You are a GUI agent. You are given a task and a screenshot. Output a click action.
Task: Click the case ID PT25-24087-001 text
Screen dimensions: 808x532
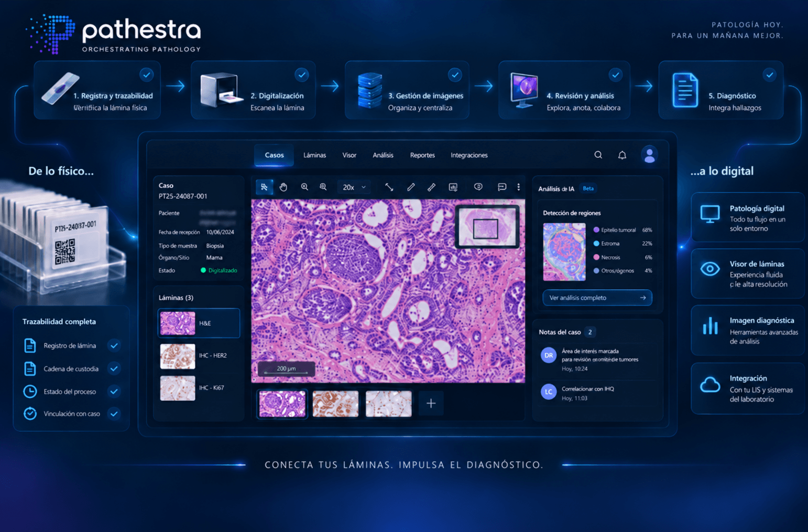[183, 196]
